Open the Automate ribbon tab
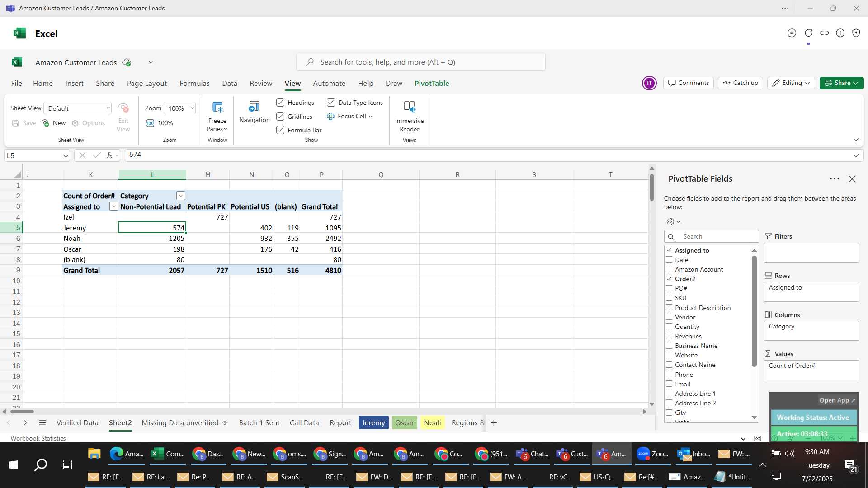 click(329, 84)
